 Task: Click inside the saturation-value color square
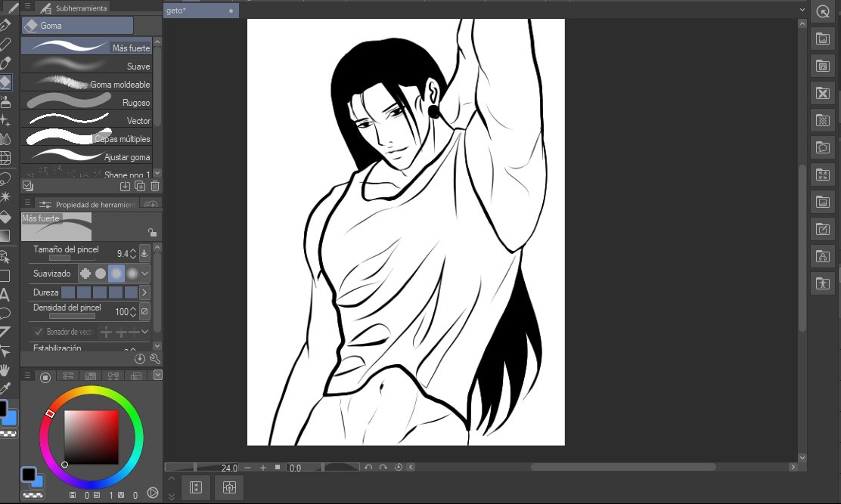92,437
